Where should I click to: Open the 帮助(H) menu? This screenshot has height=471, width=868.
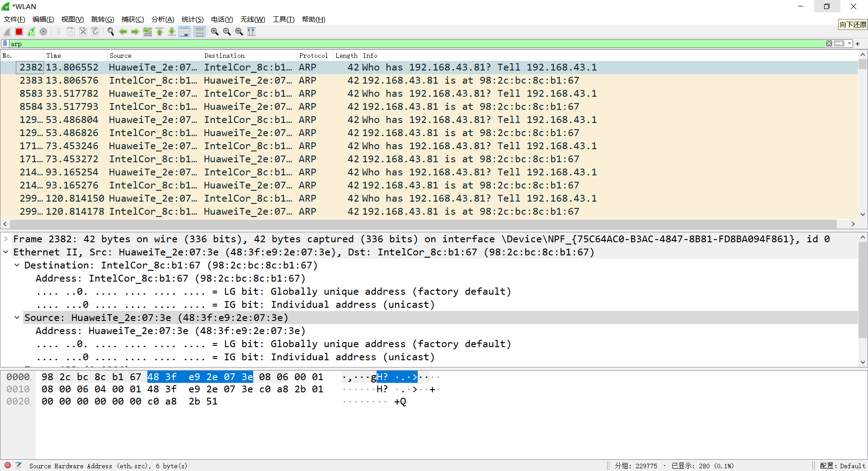314,19
